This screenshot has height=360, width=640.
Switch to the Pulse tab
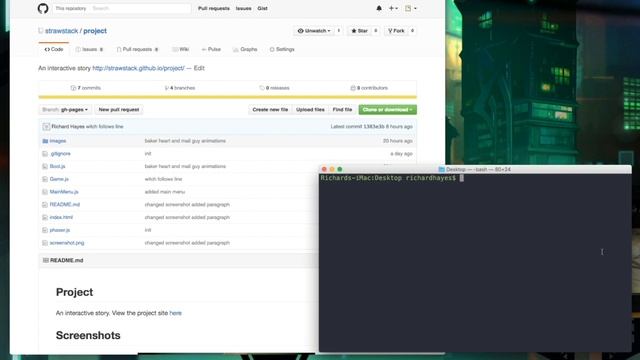[211, 49]
